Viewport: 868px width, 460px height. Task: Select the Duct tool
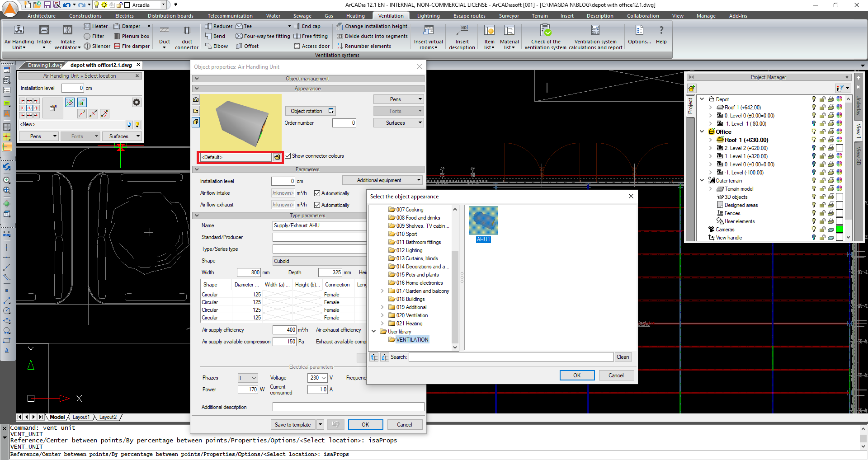click(165, 37)
